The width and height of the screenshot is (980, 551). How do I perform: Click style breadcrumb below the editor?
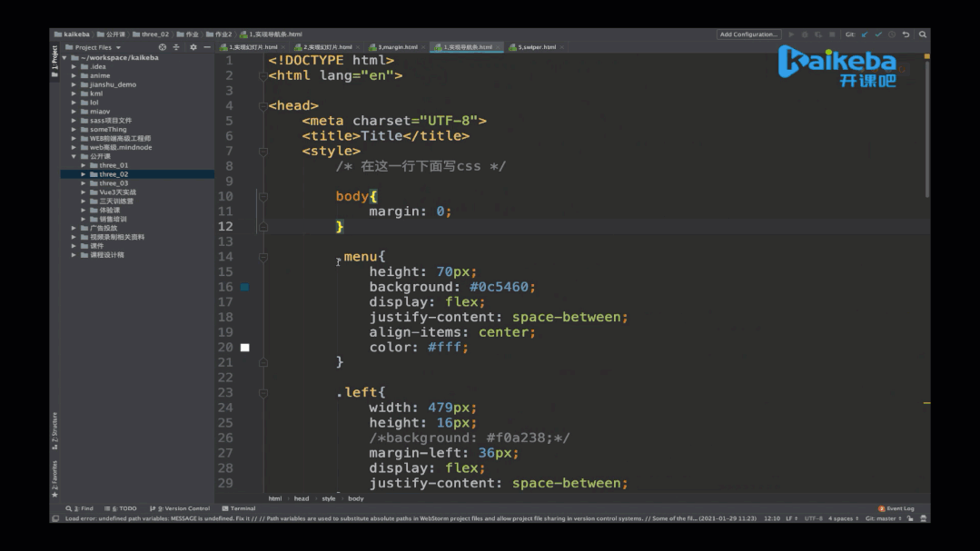point(329,498)
